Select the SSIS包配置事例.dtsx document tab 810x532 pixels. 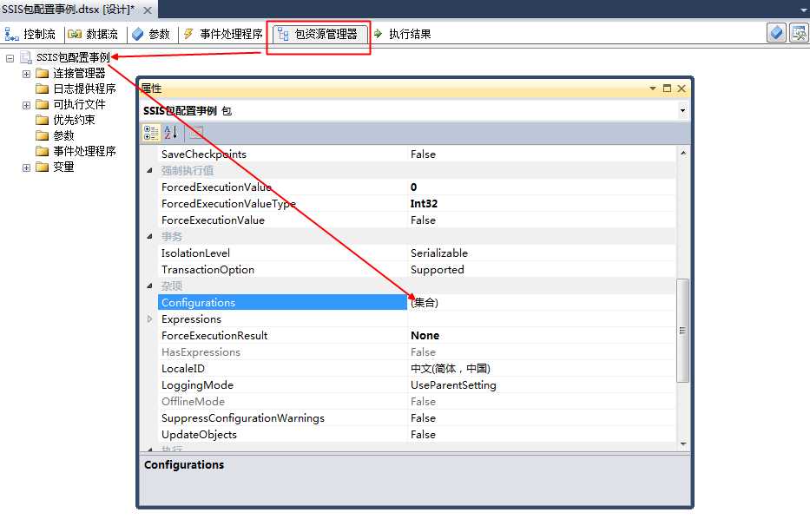pos(69,10)
